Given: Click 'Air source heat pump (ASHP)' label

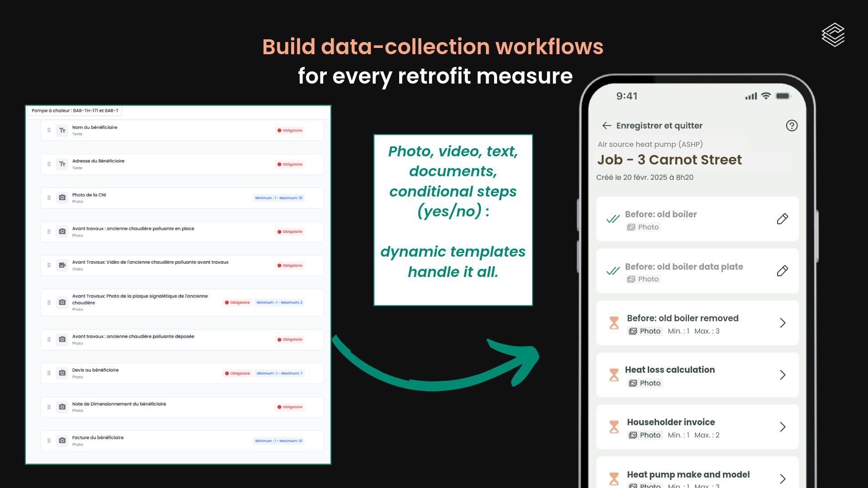Looking at the screenshot, I should click(650, 144).
